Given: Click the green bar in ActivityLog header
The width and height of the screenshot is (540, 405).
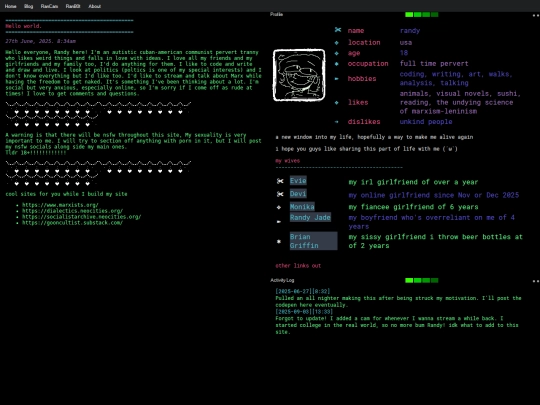Looking at the screenshot, I should click(x=422, y=280).
